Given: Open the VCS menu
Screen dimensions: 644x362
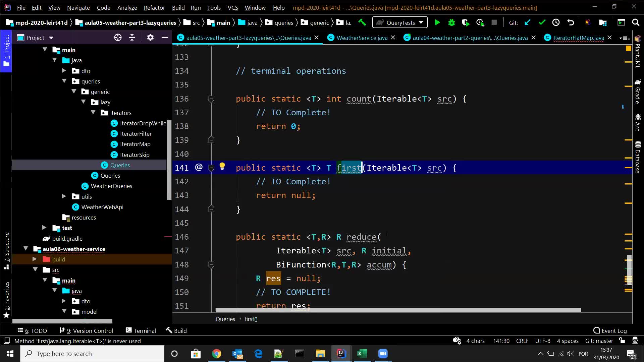Looking at the screenshot, I should point(233,7).
